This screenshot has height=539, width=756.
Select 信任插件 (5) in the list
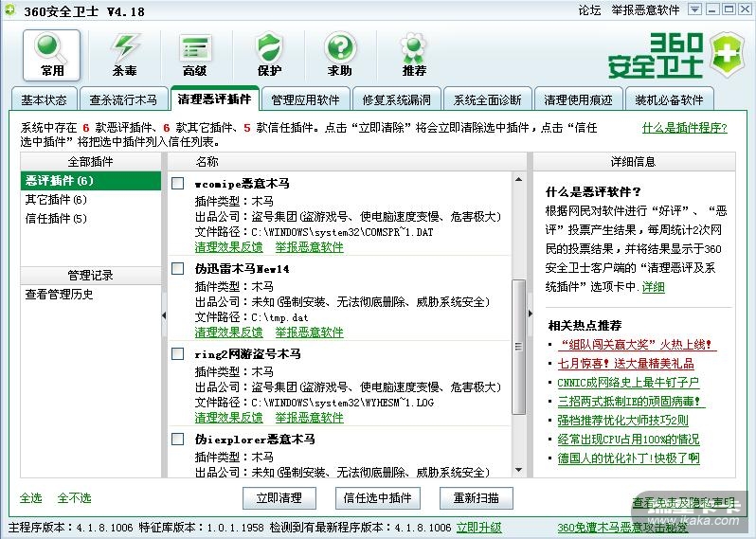pos(91,219)
